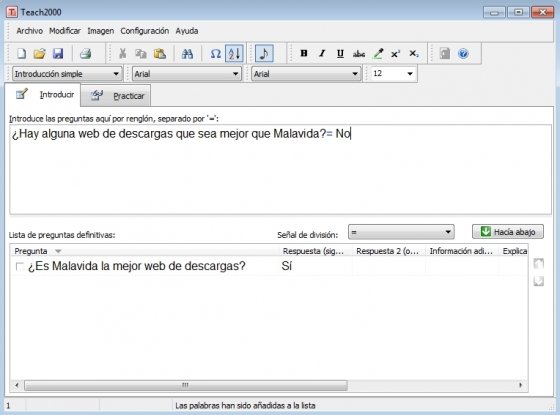
Task: Open the Archivo menu
Action: 30,31
